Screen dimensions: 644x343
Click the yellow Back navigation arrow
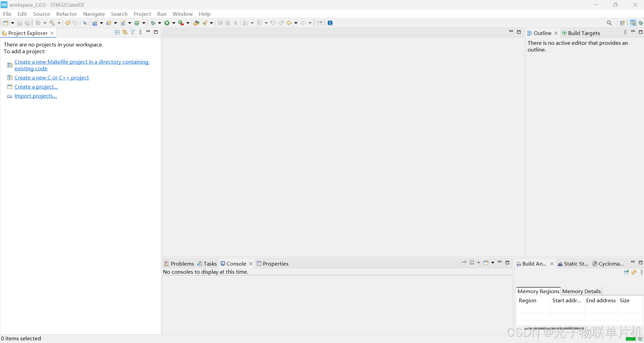click(289, 23)
